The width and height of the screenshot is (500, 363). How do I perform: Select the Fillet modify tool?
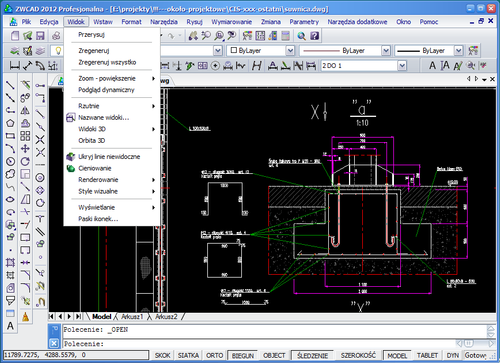click(x=25, y=287)
